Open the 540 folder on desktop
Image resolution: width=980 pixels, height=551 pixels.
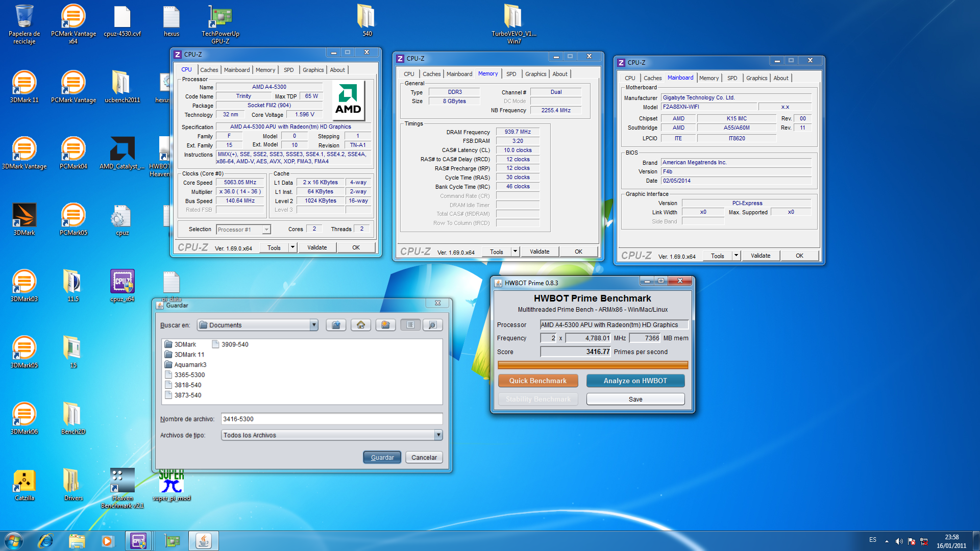367,21
